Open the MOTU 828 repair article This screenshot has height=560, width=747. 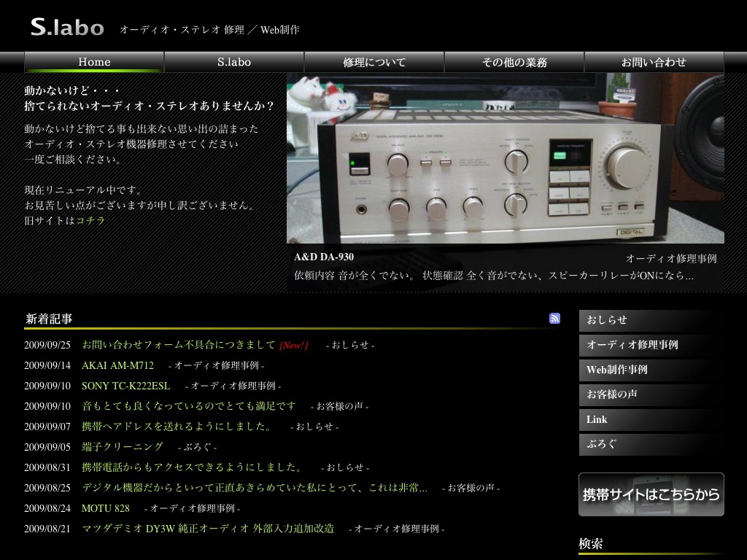click(x=105, y=508)
